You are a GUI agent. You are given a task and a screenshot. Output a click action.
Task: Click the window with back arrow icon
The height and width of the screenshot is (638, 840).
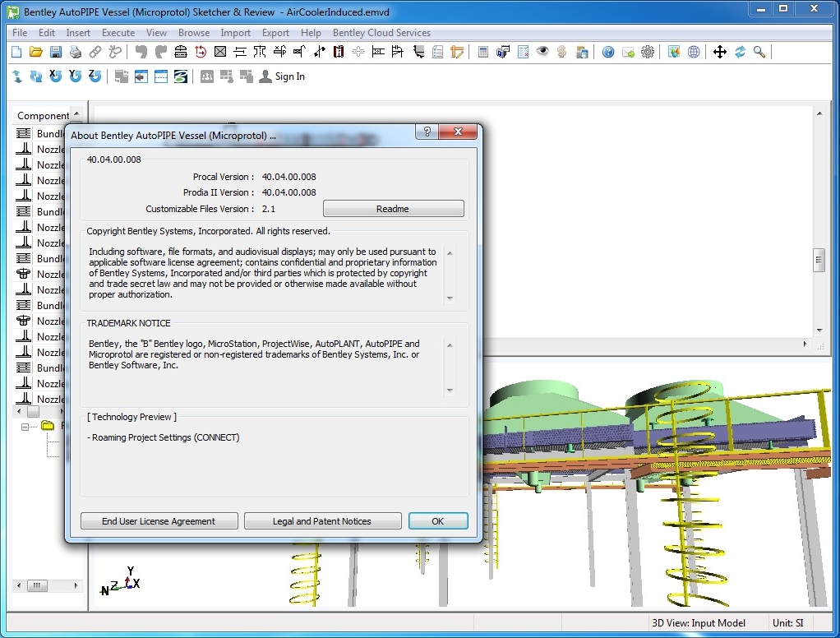click(141, 76)
